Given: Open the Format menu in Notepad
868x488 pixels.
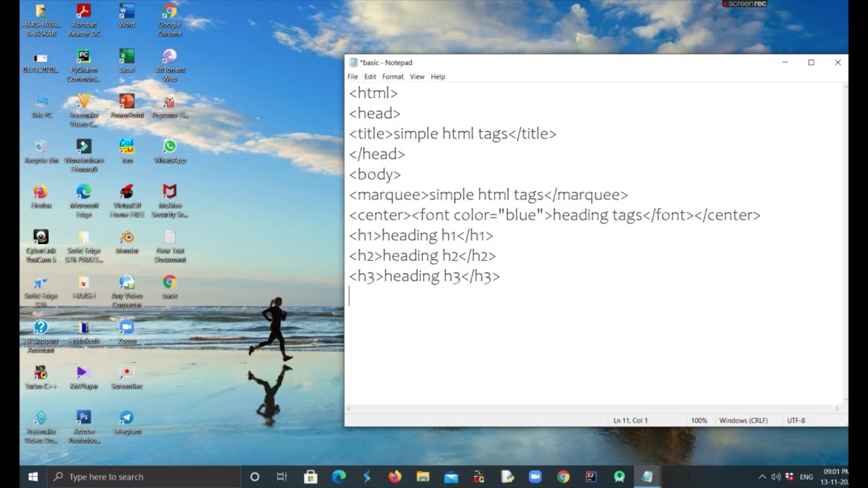Looking at the screenshot, I should (x=393, y=77).
